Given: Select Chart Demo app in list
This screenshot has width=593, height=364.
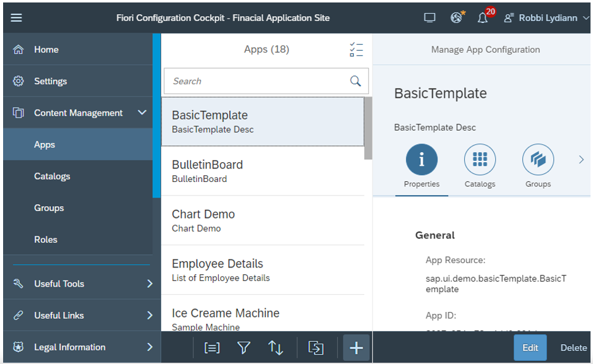Looking at the screenshot, I should (263, 221).
